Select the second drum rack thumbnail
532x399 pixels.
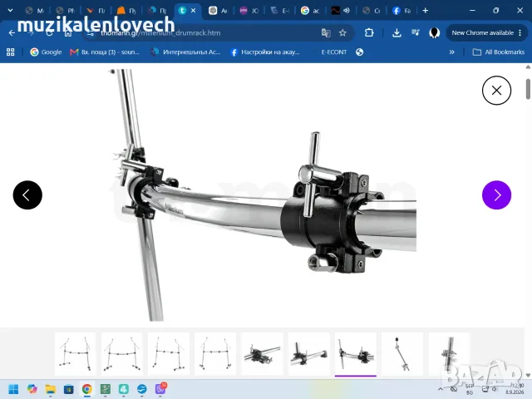point(122,353)
